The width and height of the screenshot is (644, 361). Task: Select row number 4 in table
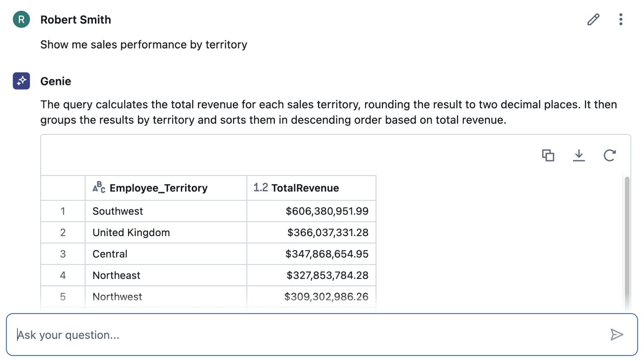[63, 275]
